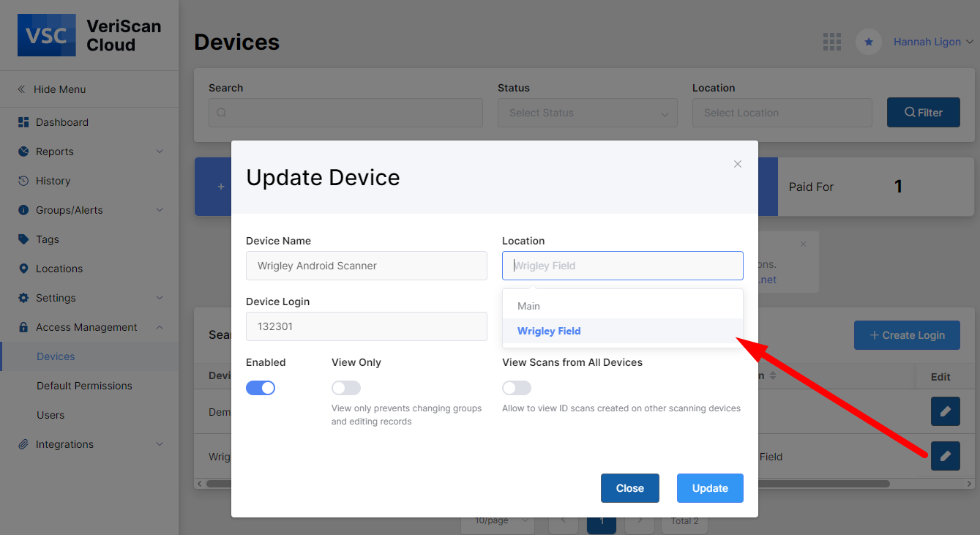
Task: Open the Select Status dropdown
Action: (589, 113)
